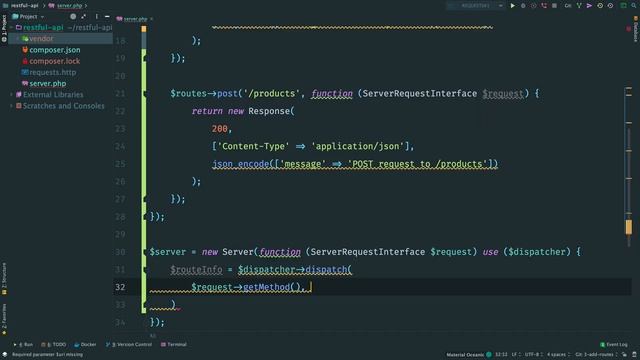Open the Version Control tool window
The height and width of the screenshot is (360, 640).
point(129,344)
